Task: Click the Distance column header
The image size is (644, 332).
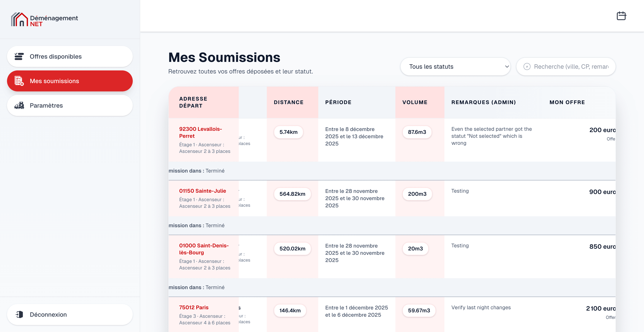Action: [288, 102]
